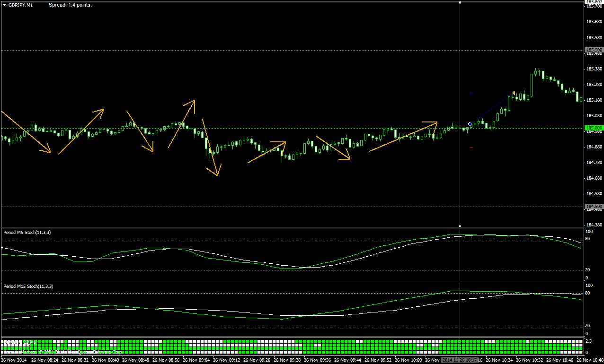Select the blue trade open arrow marker
This screenshot has height=364, width=604.
(470, 124)
